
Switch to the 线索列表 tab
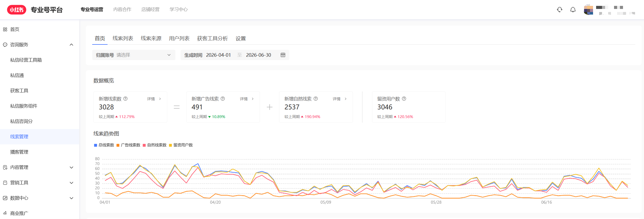(x=123, y=38)
